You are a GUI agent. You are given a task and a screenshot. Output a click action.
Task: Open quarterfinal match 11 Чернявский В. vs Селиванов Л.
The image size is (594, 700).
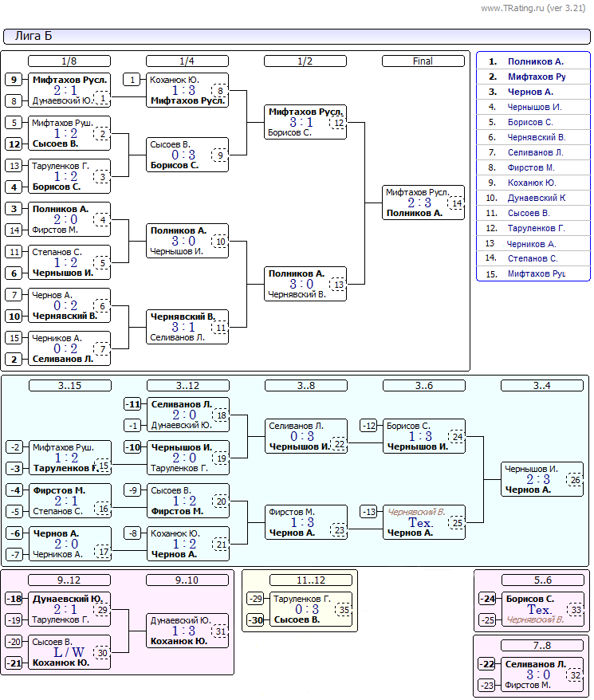[x=187, y=327]
